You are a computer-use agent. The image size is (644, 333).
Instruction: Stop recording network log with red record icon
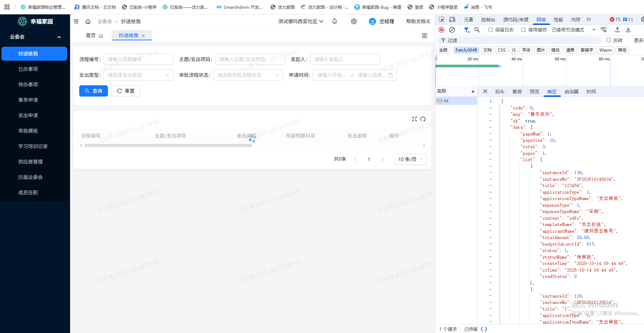click(x=441, y=30)
